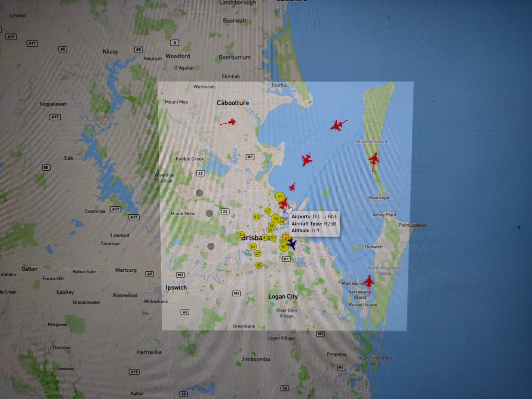
Task: Click the yellow square marker labeled 62
Action: pos(286,238)
